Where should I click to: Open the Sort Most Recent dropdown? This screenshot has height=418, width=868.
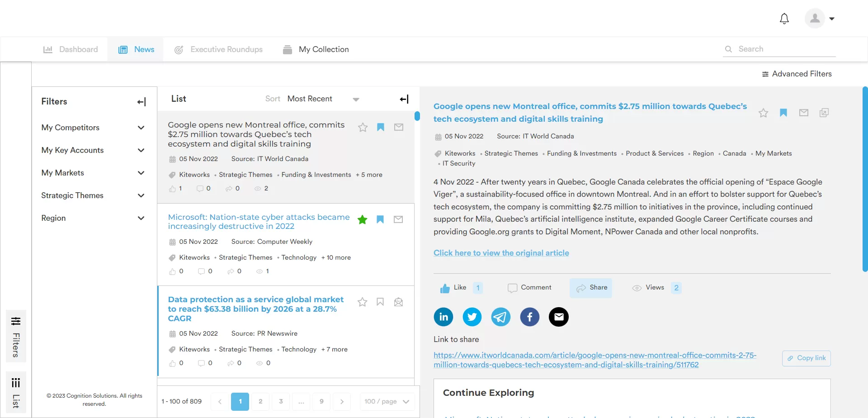click(x=323, y=99)
